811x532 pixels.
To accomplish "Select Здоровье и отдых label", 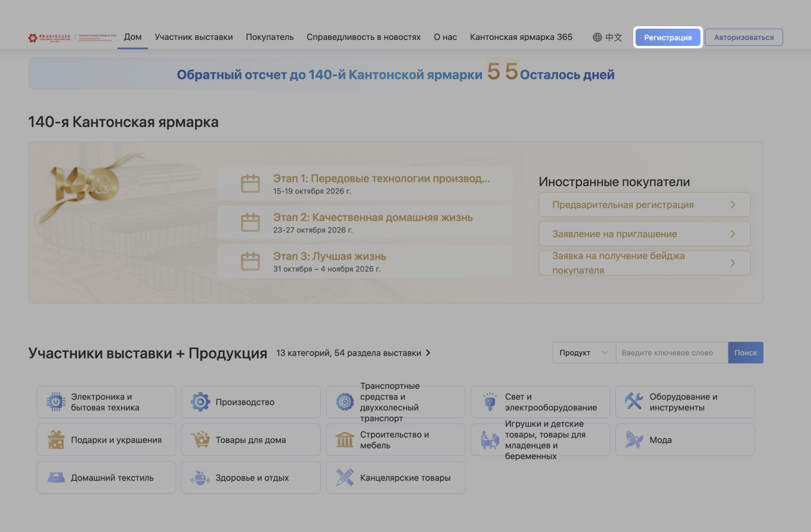I will tap(252, 478).
